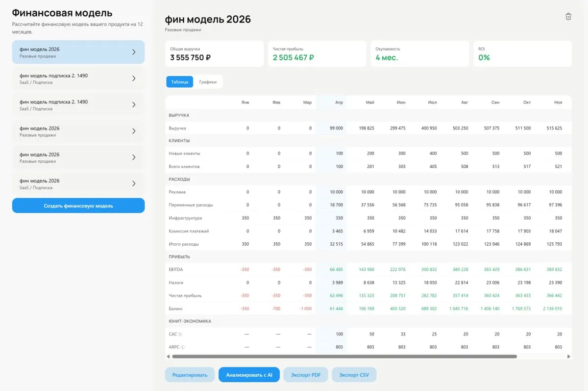Click the Экспорт CSV button
588x391 pixels.
(x=354, y=375)
